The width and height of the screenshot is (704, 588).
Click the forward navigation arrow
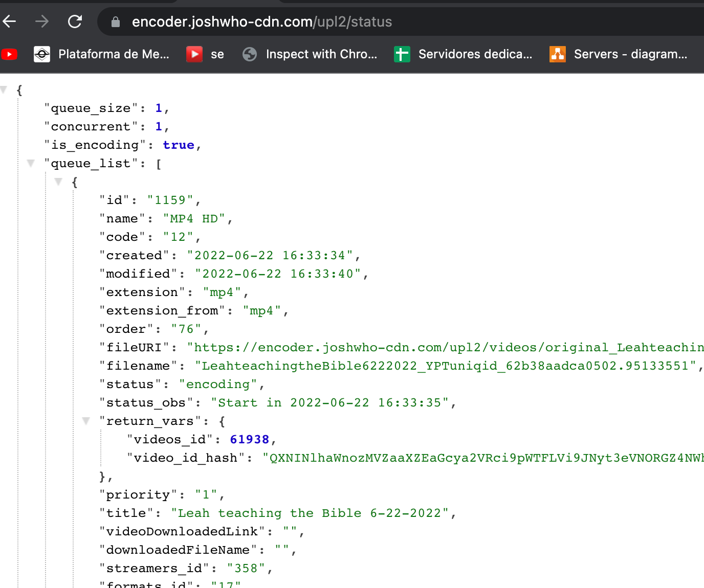(x=42, y=21)
